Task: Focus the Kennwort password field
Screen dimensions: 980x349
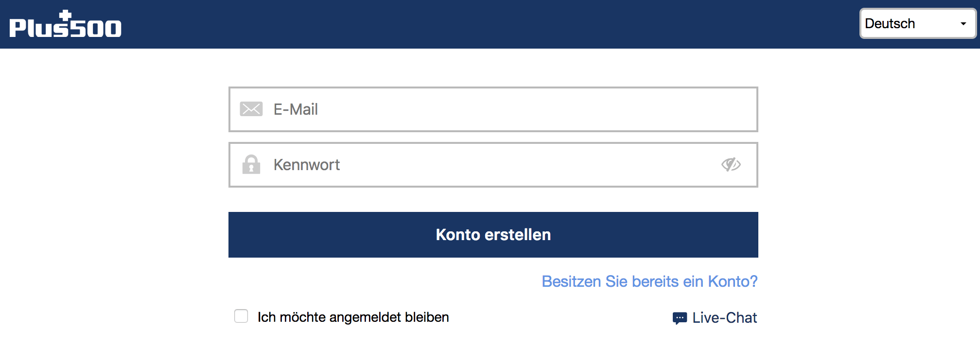Action: click(493, 165)
